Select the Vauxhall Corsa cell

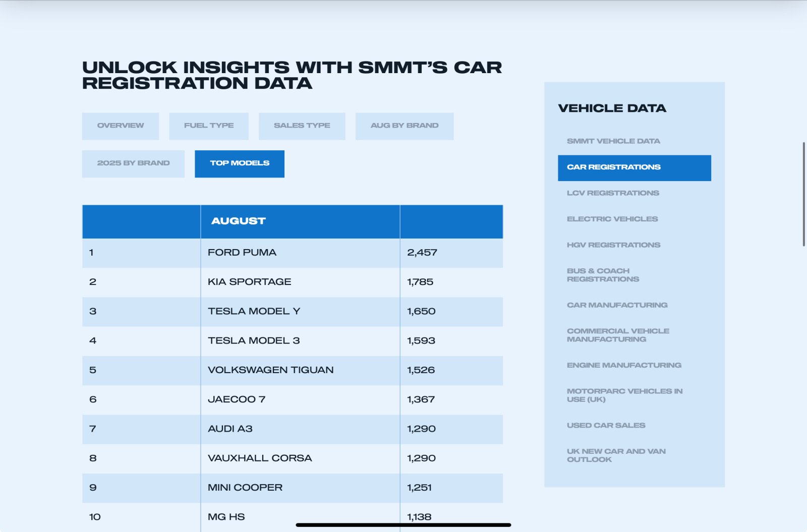(300, 458)
